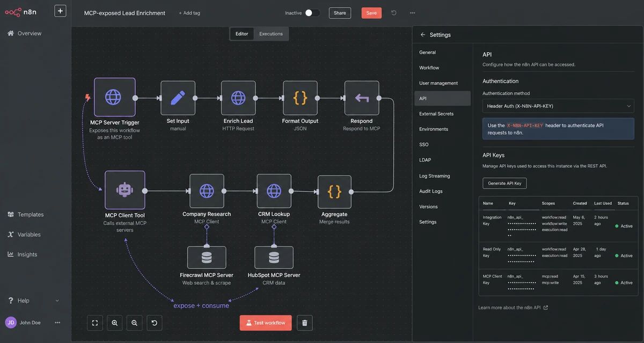Select the MCP Server Trigger node
The height and width of the screenshot is (343, 644).
click(x=115, y=97)
